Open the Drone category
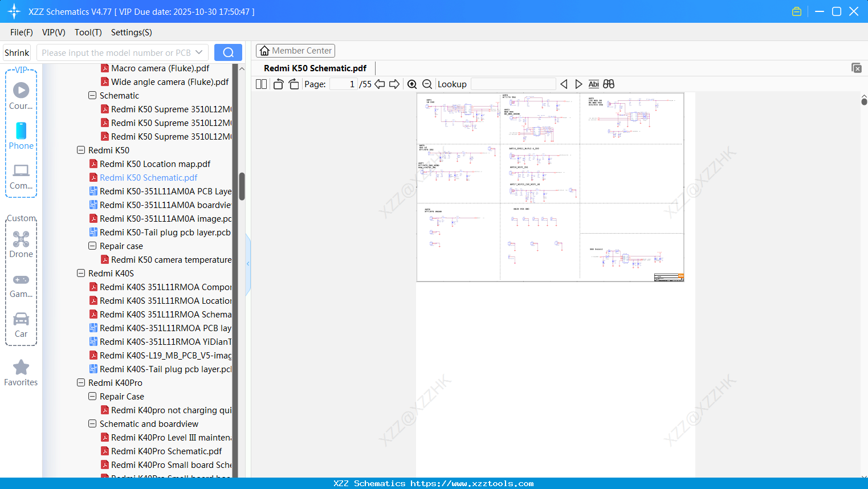Viewport: 868px width, 489px height. click(21, 245)
